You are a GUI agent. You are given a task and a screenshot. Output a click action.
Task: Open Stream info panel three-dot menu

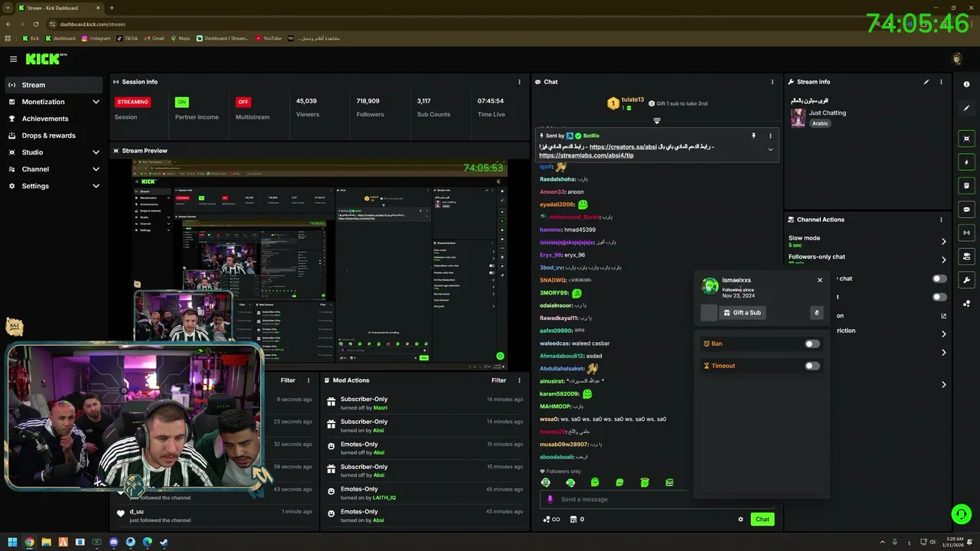pyautogui.click(x=941, y=82)
